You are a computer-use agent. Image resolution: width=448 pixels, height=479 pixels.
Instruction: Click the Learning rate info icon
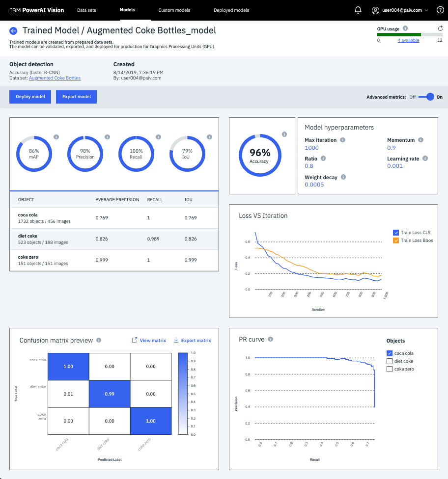pos(425,158)
